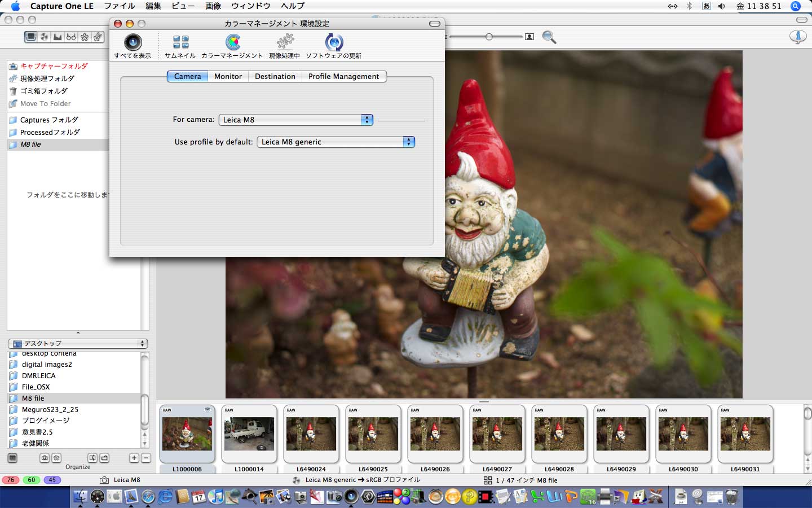Viewport: 812px width, 508px height.
Task: Select the capture tab icon in main toolbar
Action: [x=31, y=37]
